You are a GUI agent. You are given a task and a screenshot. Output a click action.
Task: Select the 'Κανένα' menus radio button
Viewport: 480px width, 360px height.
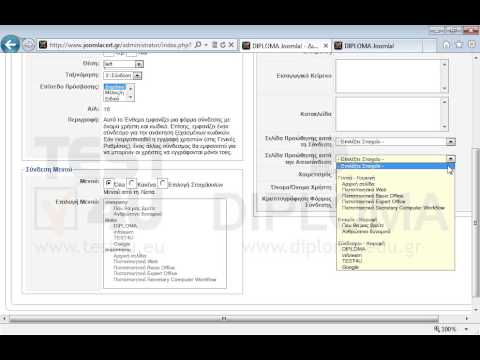pos(132,183)
